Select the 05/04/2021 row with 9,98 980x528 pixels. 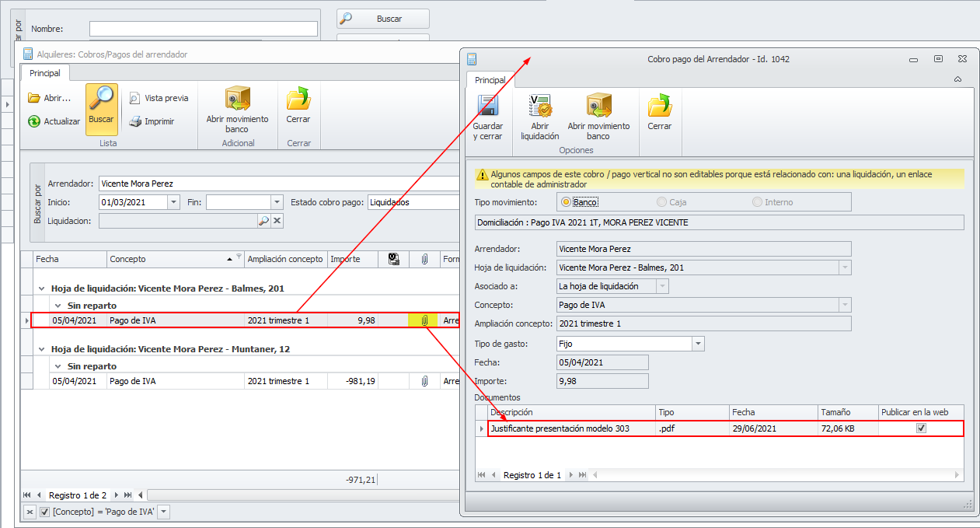click(245, 320)
